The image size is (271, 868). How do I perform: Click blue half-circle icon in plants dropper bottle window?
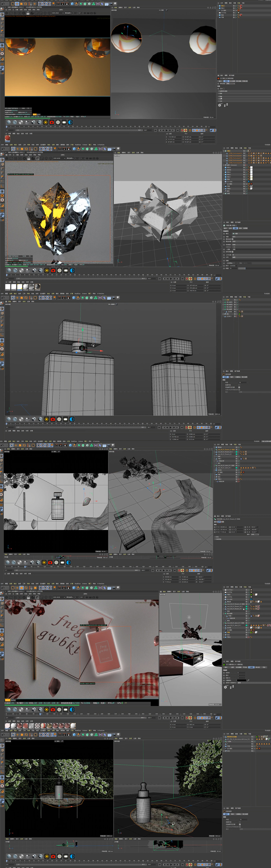coord(72,856)
